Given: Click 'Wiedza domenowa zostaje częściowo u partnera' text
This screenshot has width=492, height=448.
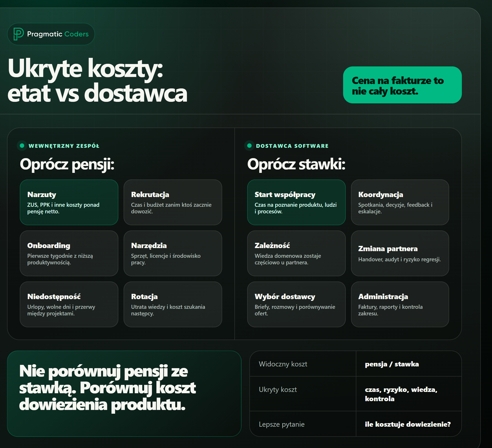Looking at the screenshot, I should 288,259.
